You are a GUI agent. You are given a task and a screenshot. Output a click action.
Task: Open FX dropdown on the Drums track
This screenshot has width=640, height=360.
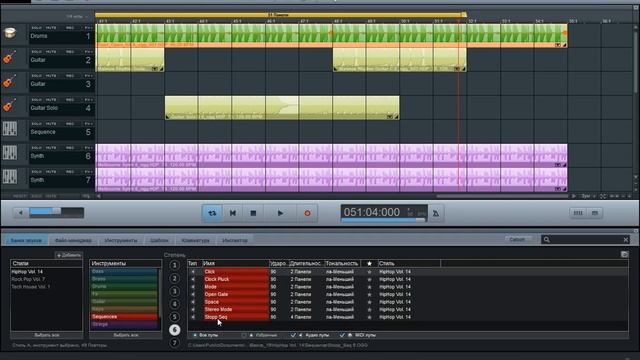click(x=89, y=28)
